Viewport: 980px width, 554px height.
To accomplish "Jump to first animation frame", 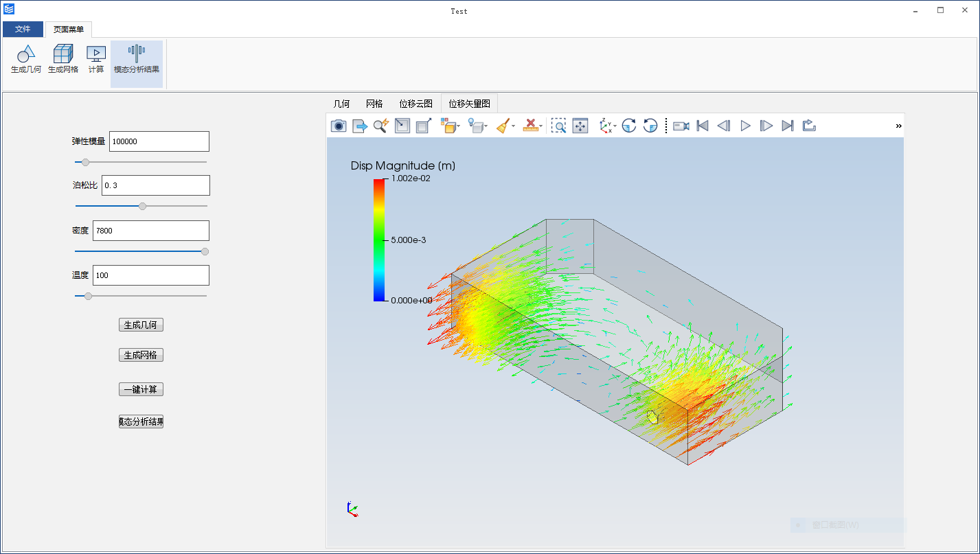I will click(703, 126).
